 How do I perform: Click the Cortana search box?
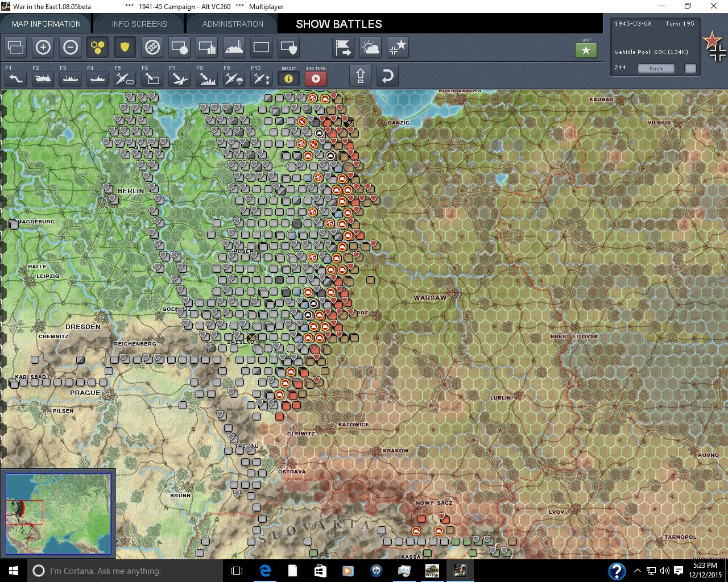click(125, 571)
